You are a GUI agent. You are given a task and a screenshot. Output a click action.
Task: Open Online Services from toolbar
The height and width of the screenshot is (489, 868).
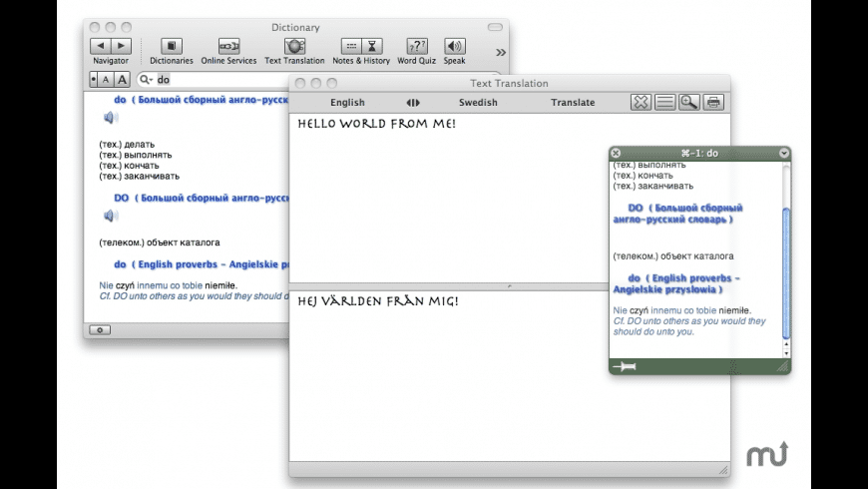click(x=228, y=46)
